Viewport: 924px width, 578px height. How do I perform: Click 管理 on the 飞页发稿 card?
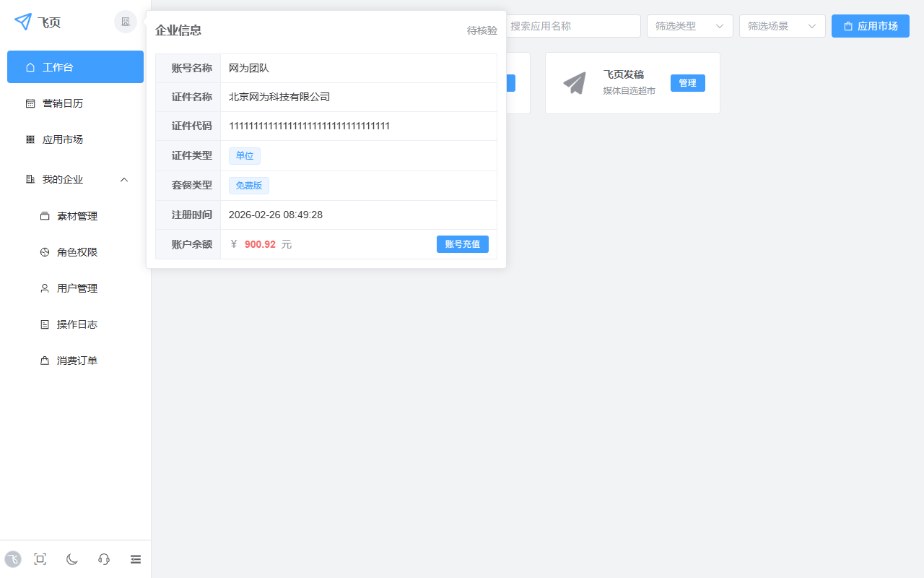(687, 82)
